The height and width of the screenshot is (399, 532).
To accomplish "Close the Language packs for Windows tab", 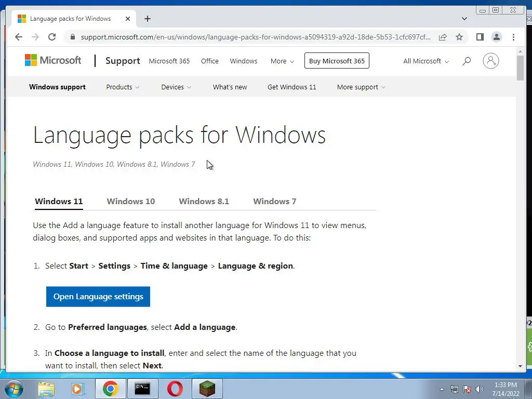I will (128, 19).
